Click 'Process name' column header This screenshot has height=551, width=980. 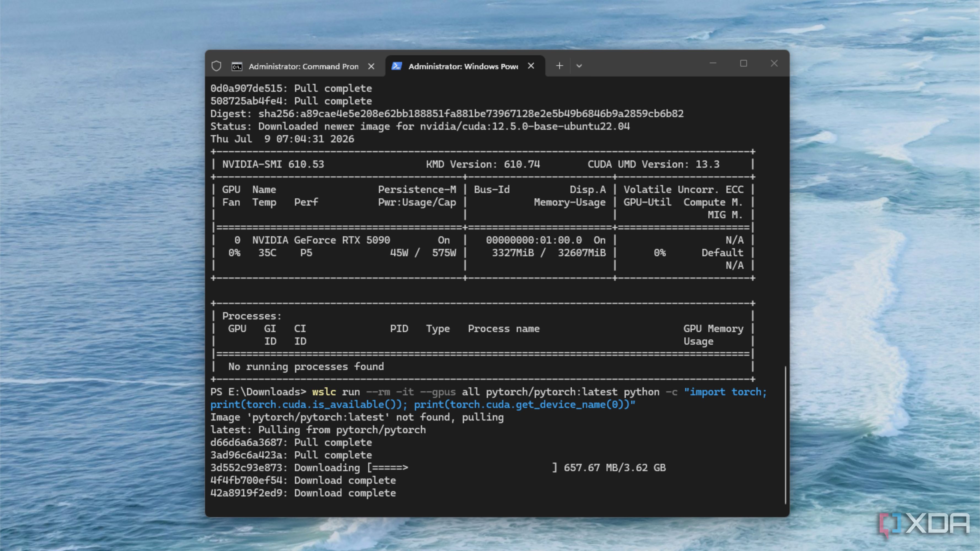pyautogui.click(x=504, y=329)
